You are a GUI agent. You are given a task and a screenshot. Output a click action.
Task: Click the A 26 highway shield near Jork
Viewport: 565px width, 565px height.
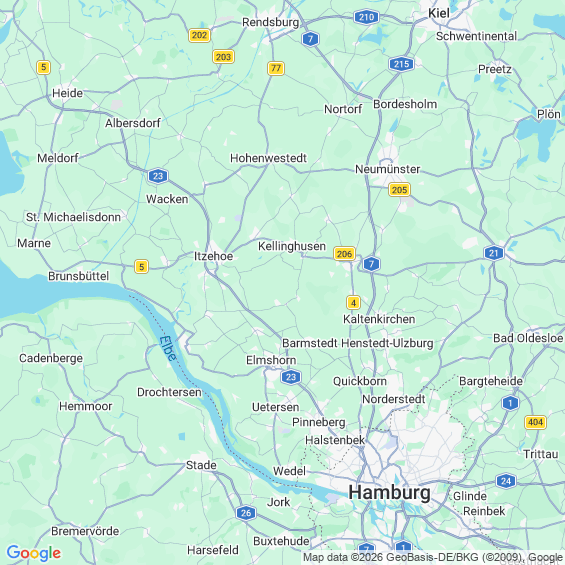[246, 513]
